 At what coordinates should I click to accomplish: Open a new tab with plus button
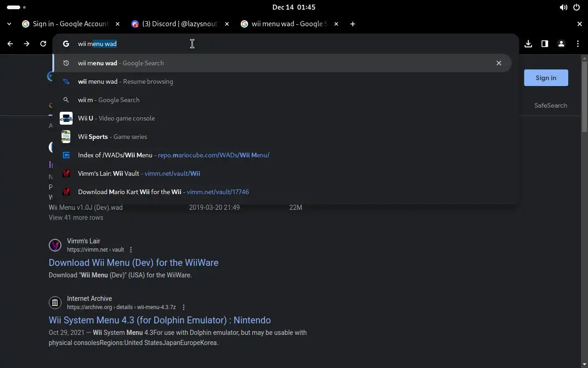(x=352, y=24)
